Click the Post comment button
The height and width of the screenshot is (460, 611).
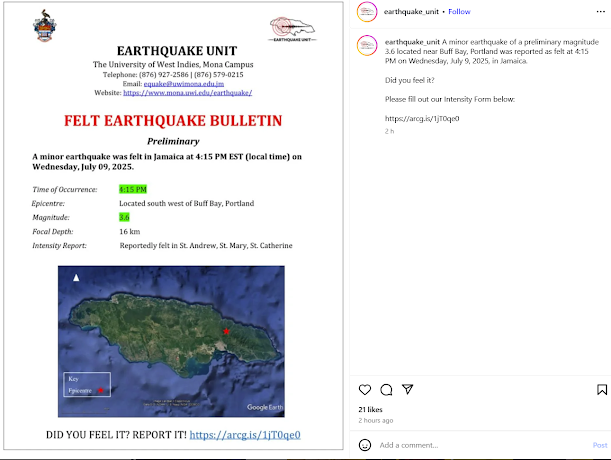pos(600,445)
